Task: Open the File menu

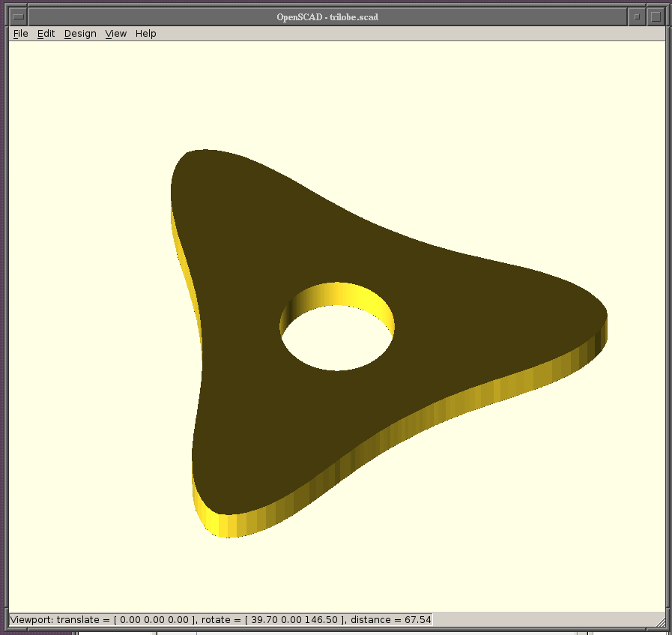Action: click(20, 34)
